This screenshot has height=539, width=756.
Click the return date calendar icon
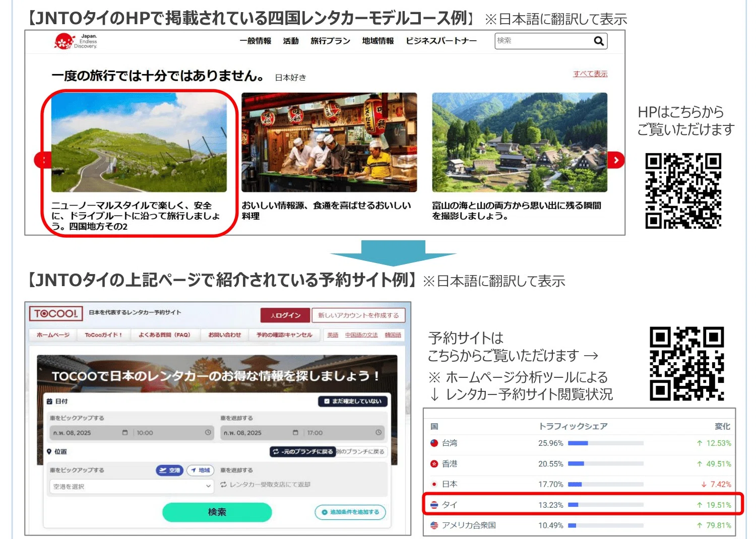coord(295,433)
